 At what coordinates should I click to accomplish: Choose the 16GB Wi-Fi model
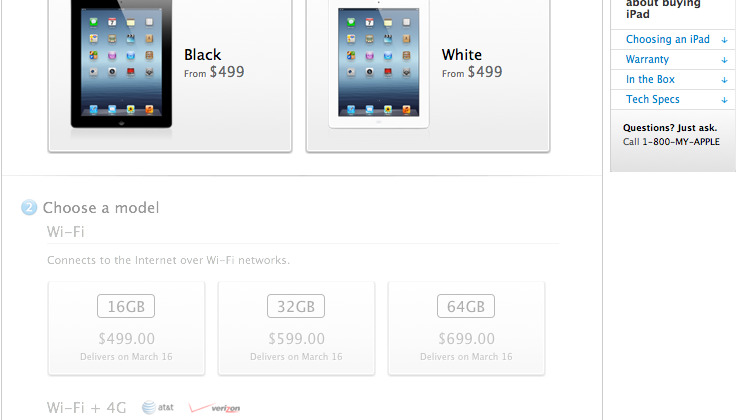[126, 328]
